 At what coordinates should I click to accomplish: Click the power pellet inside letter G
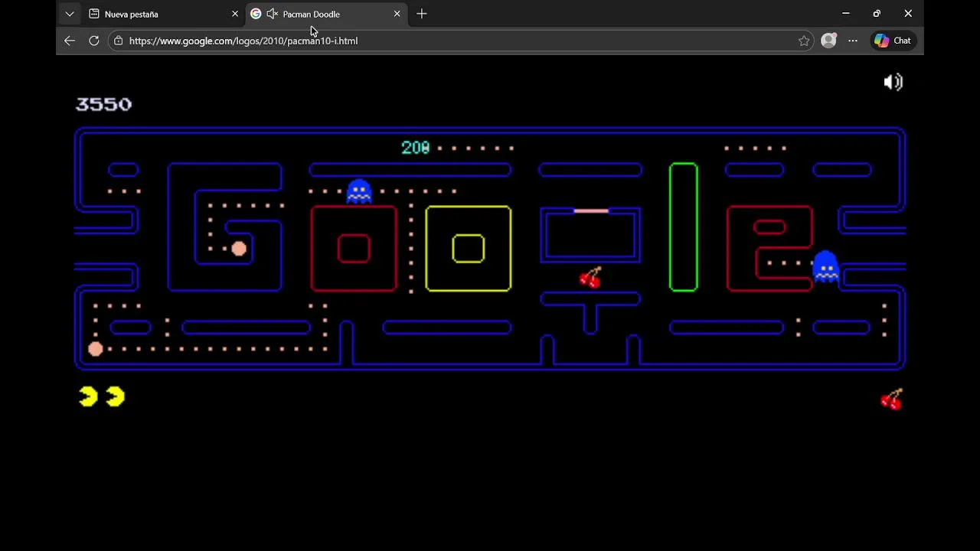pyautogui.click(x=239, y=248)
